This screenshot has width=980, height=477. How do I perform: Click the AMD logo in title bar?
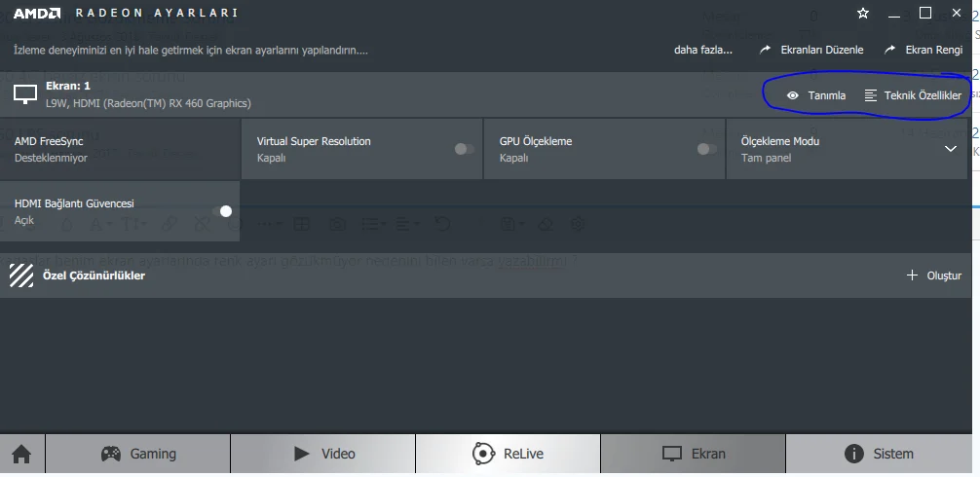tap(37, 13)
